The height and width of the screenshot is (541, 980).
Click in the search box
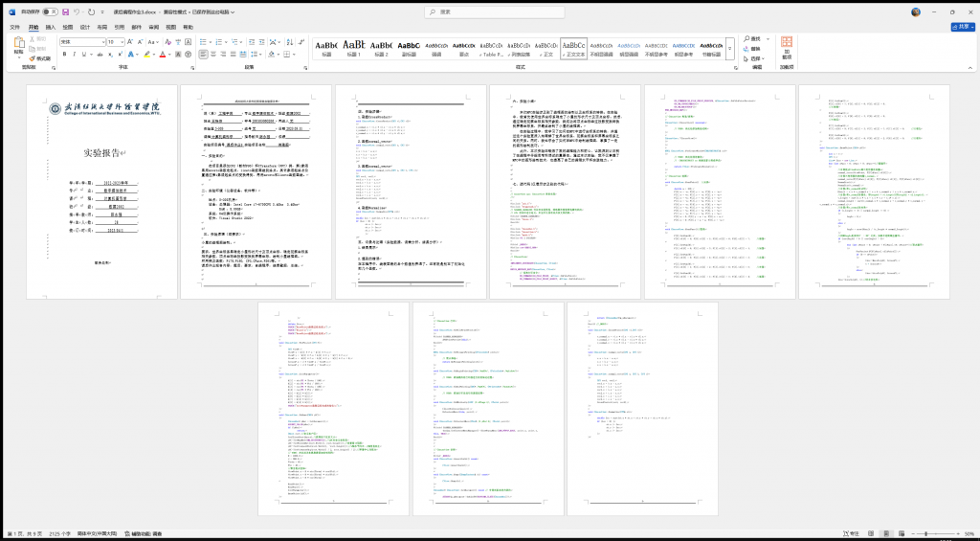click(488, 12)
